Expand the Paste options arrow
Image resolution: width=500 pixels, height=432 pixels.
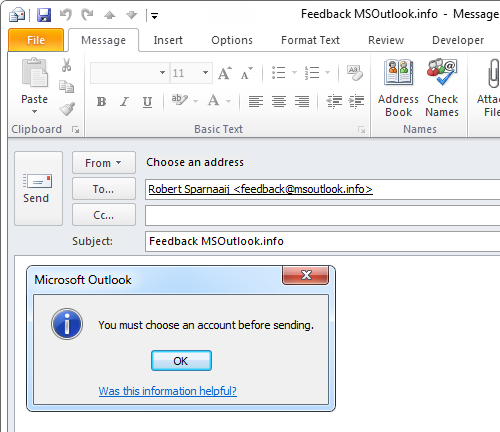tap(35, 112)
